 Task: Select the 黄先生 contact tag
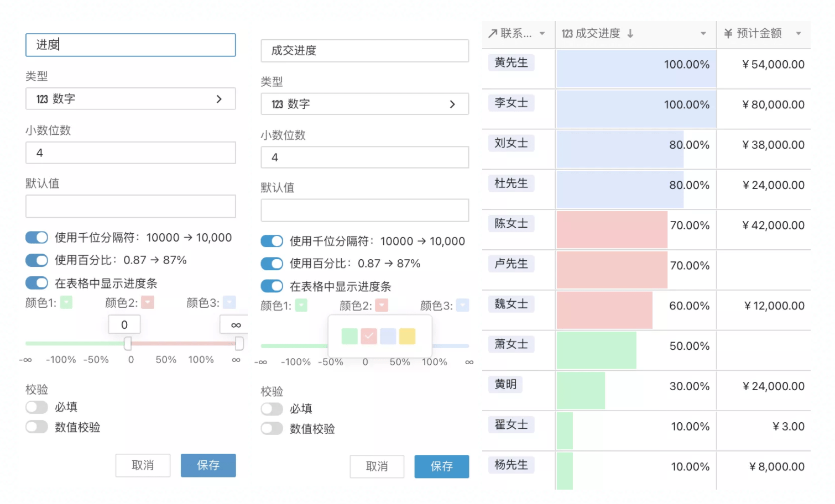512,62
